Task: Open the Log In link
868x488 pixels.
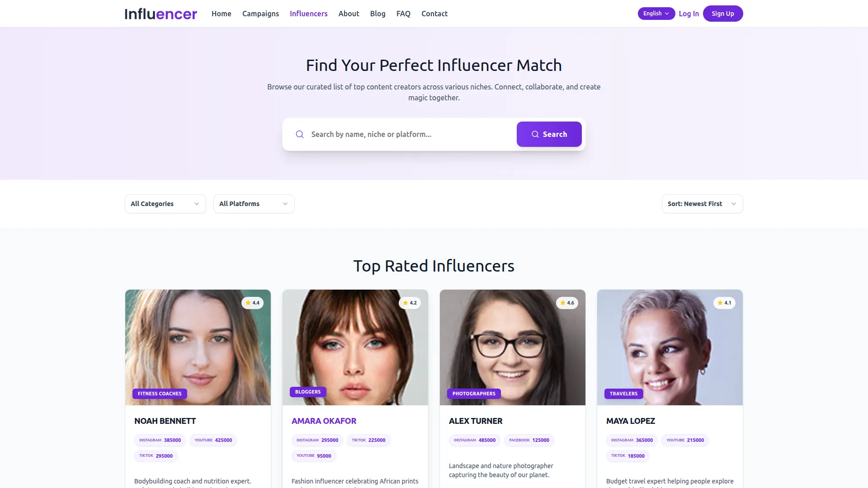Action: coord(689,14)
